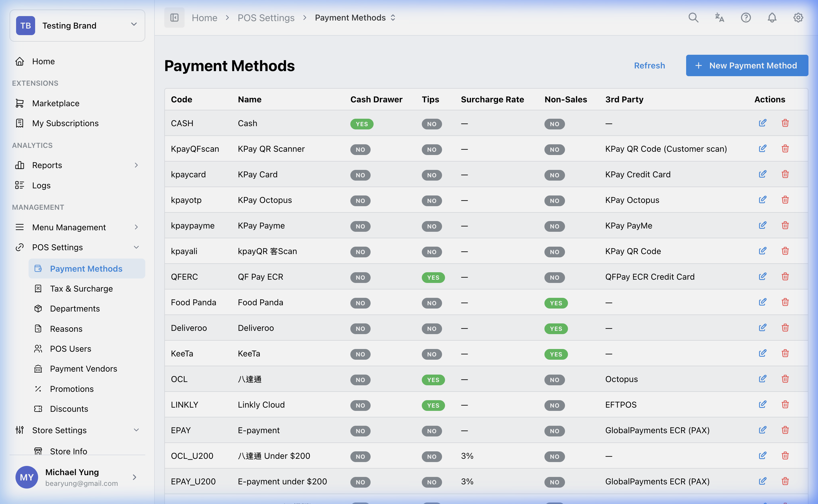Edit the KPay Octopus payment method

tap(763, 199)
